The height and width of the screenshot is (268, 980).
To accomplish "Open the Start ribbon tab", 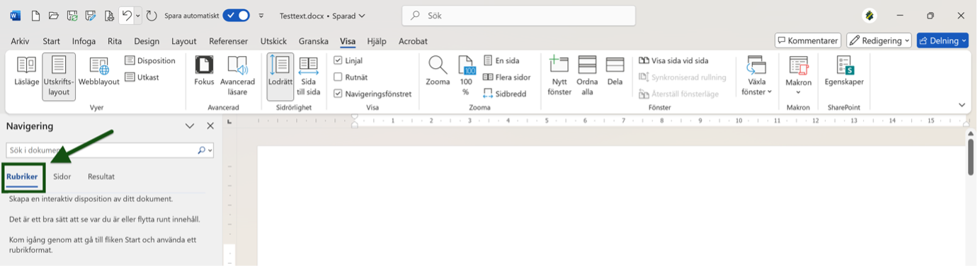I will [51, 41].
